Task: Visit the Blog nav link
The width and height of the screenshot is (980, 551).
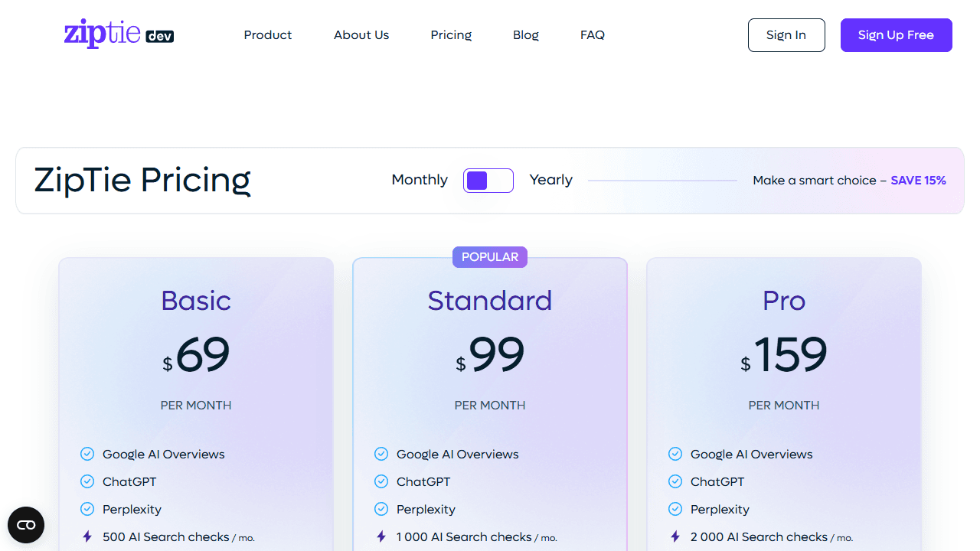Action: (526, 35)
